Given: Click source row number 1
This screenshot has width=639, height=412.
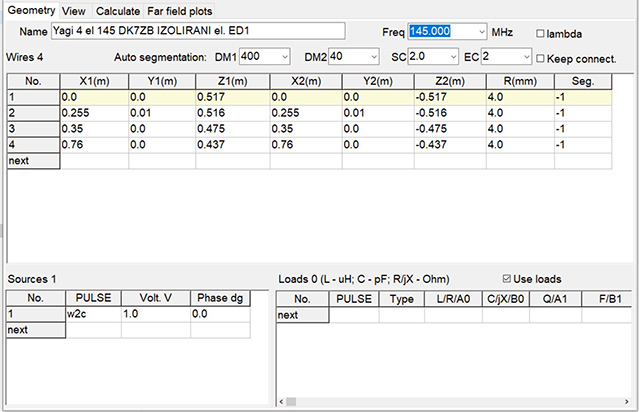Looking at the screenshot, I should point(36,314).
